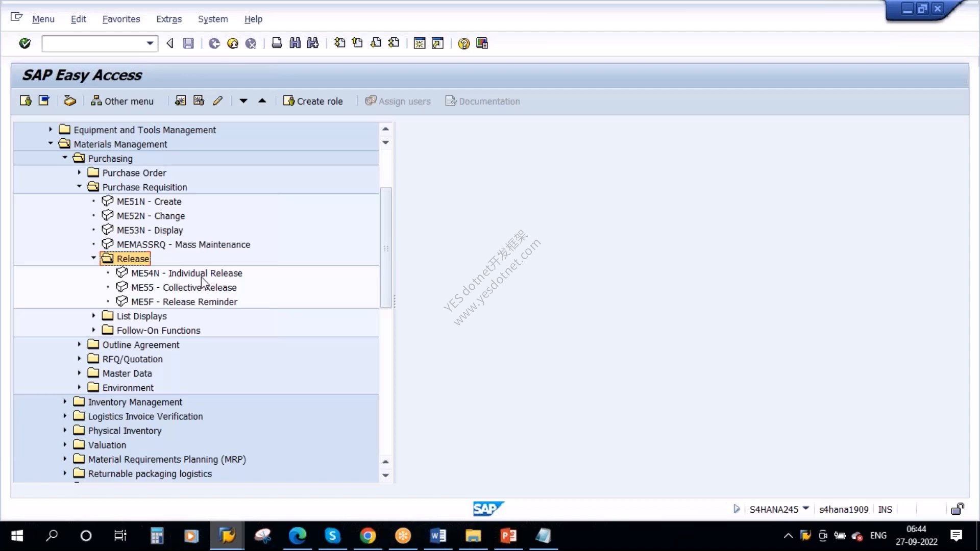
Task: Open the Help menu
Action: [x=253, y=19]
